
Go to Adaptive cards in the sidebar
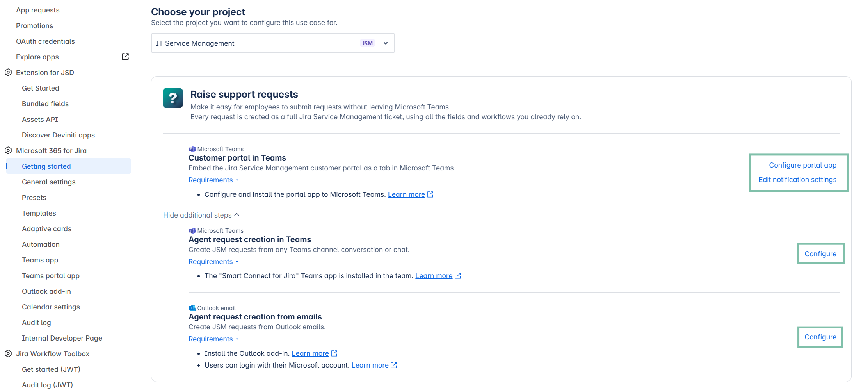(47, 229)
